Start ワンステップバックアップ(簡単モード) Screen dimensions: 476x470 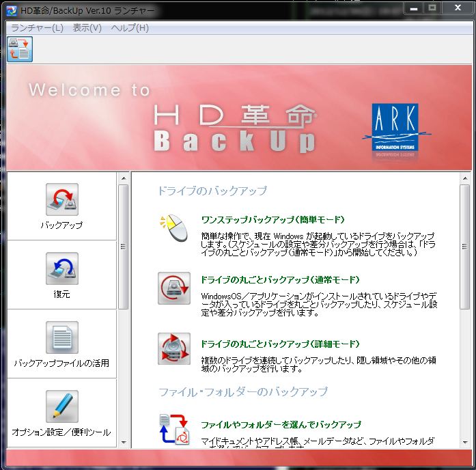[x=272, y=219]
